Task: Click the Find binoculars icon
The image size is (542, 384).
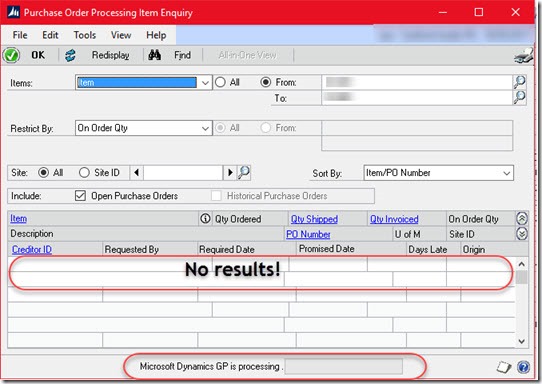Action: point(154,55)
